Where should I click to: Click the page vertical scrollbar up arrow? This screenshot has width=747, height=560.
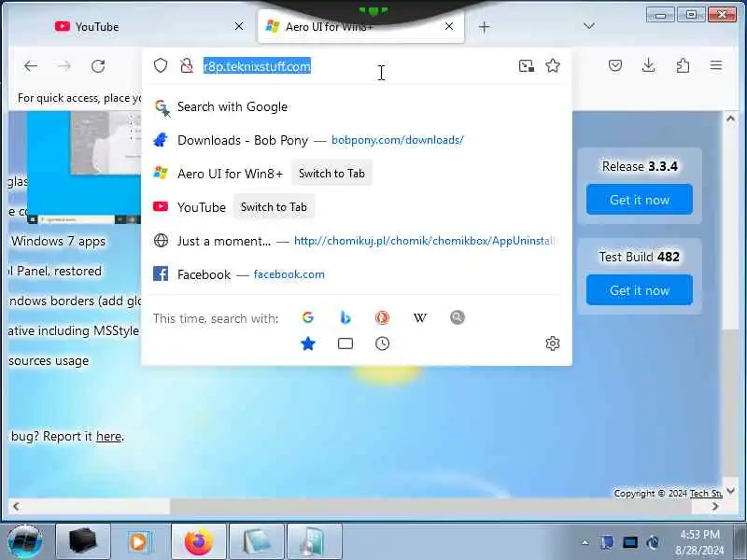730,119
